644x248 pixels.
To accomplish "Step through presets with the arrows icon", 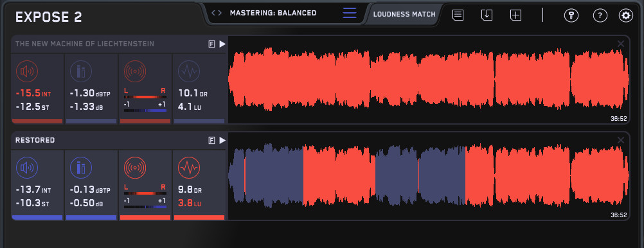I will point(217,13).
